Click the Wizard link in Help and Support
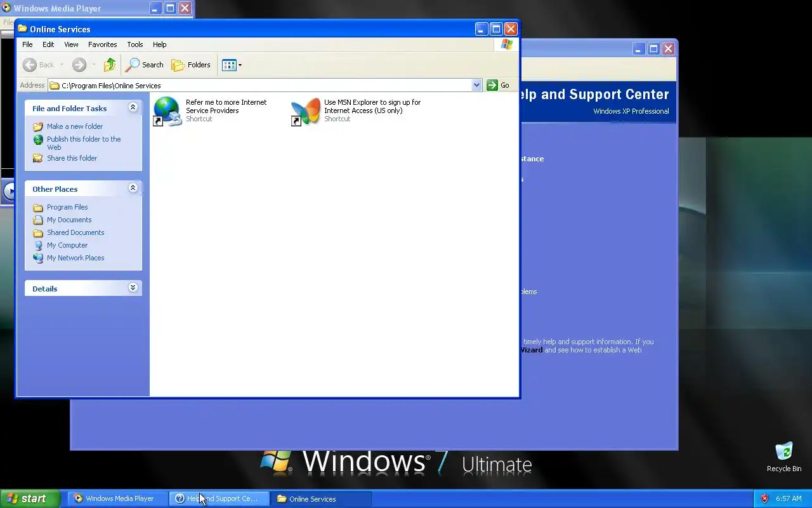 coord(532,350)
